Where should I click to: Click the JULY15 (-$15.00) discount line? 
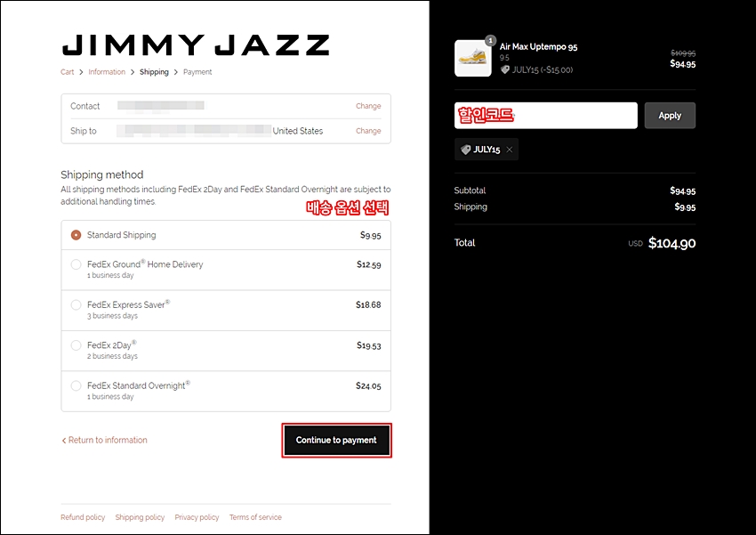(x=536, y=70)
